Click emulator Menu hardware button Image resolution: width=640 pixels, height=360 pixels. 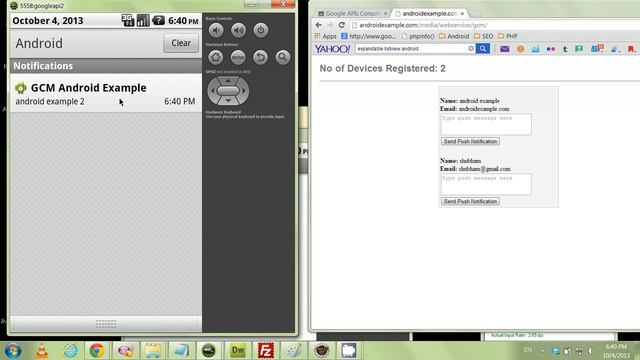238,58
